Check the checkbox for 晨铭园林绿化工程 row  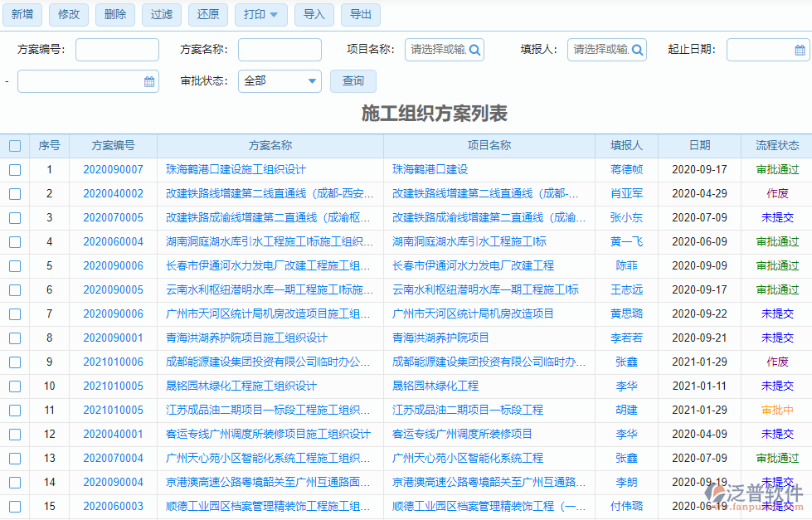15,386
